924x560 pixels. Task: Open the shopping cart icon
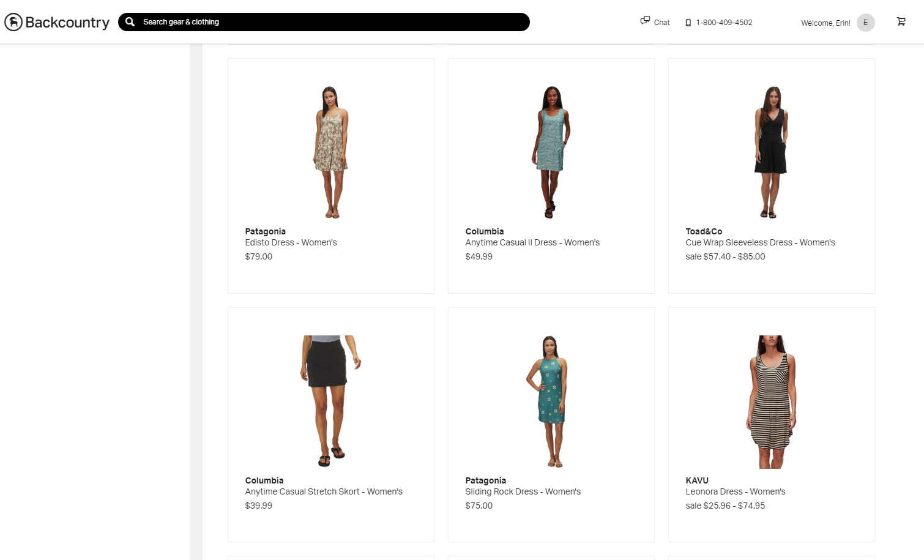click(901, 21)
